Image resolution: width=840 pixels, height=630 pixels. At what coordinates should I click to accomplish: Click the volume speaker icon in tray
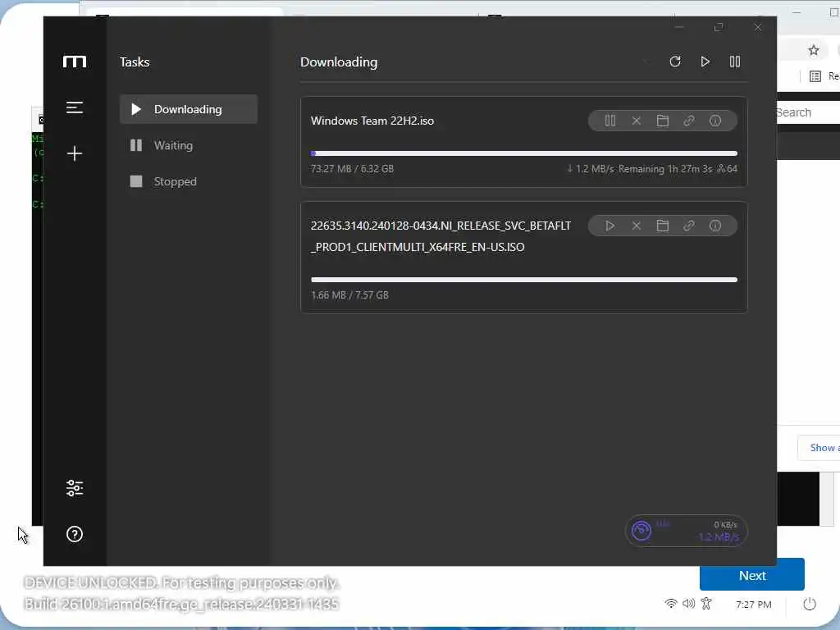(688, 604)
